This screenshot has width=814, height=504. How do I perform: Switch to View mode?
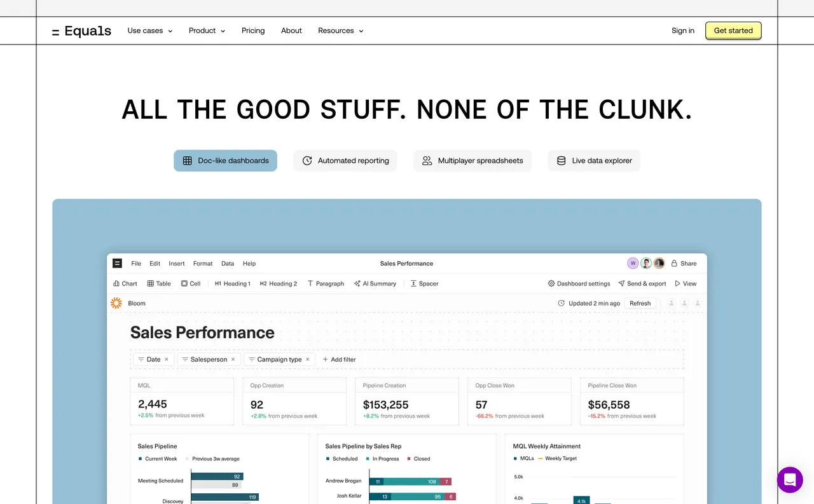[x=686, y=283]
